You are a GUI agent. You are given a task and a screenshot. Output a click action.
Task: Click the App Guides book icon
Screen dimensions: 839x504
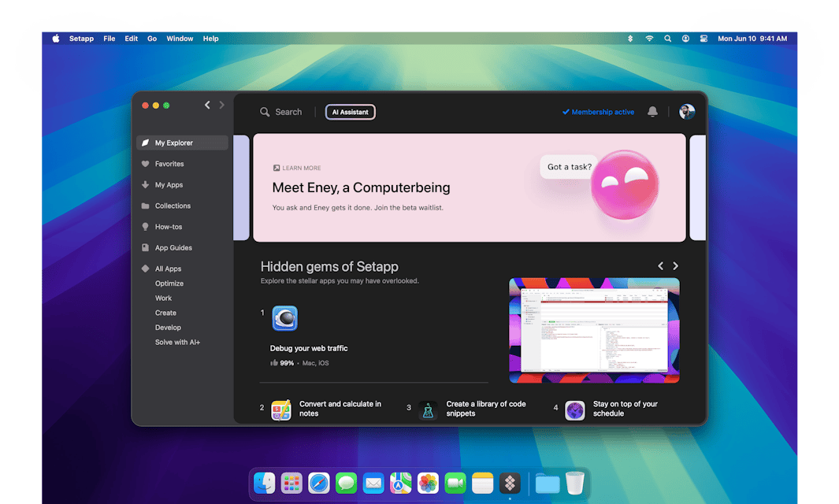coord(145,248)
